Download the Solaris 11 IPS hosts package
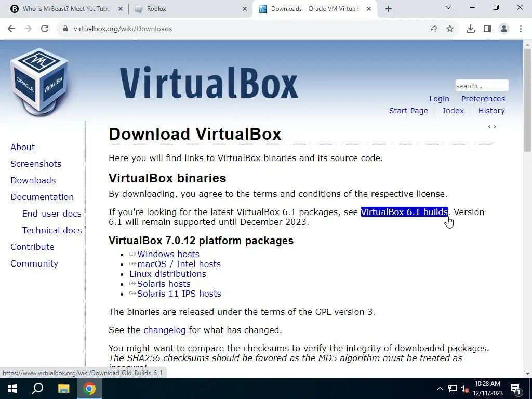This screenshot has height=399, width=532. [179, 294]
